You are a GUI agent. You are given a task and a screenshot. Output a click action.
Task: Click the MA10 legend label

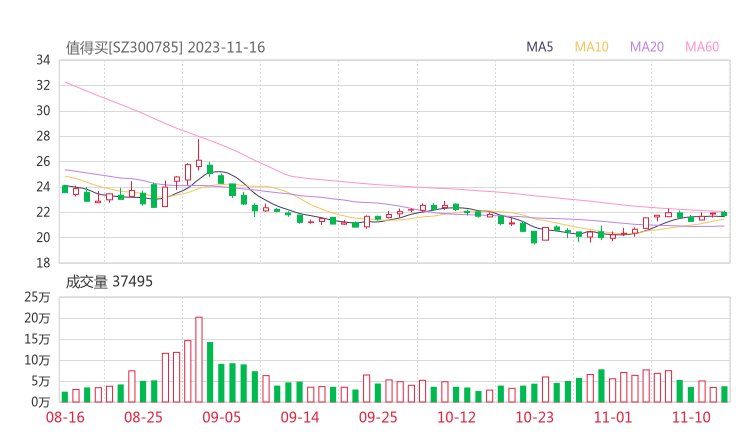pos(591,47)
